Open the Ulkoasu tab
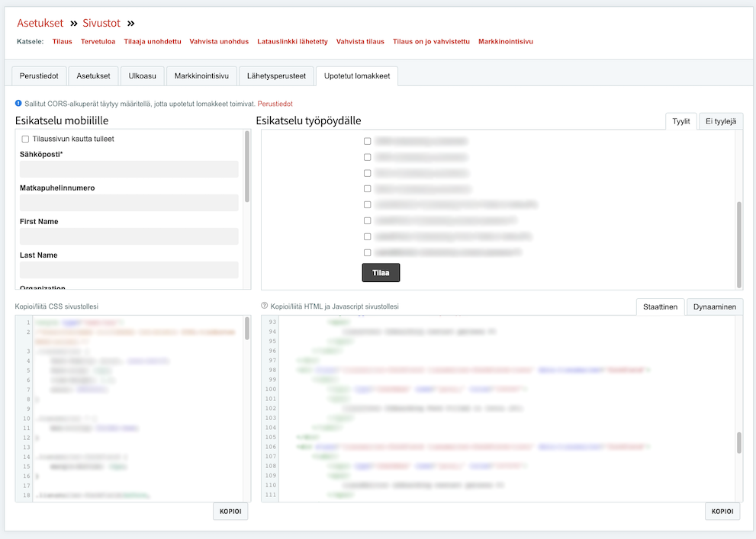The width and height of the screenshot is (756, 539). [x=142, y=76]
